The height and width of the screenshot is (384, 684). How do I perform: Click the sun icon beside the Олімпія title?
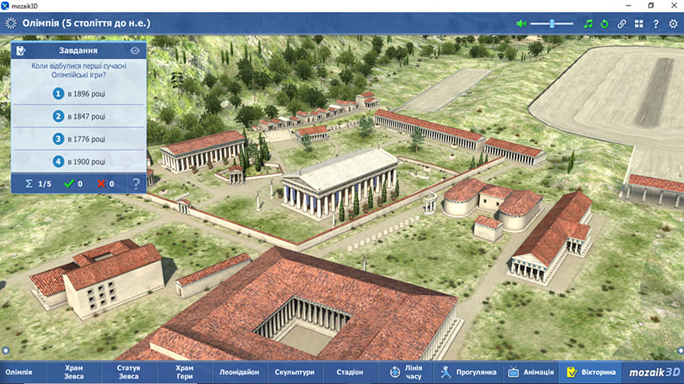11,23
